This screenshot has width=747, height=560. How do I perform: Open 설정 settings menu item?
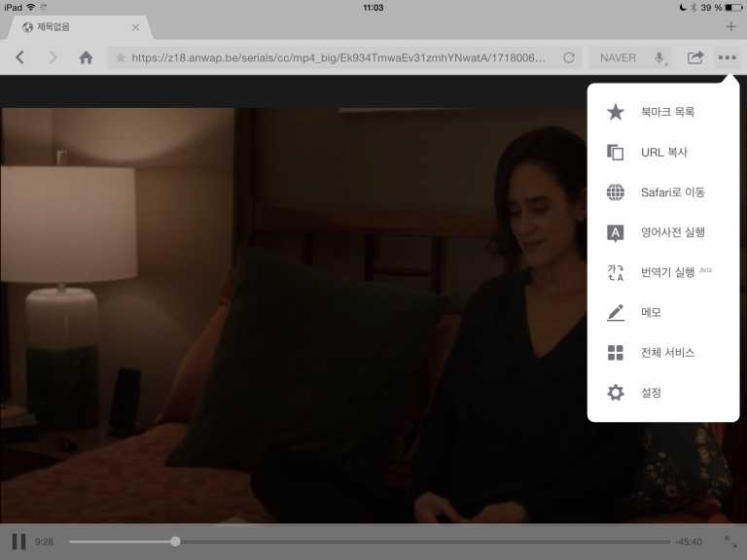tap(663, 393)
